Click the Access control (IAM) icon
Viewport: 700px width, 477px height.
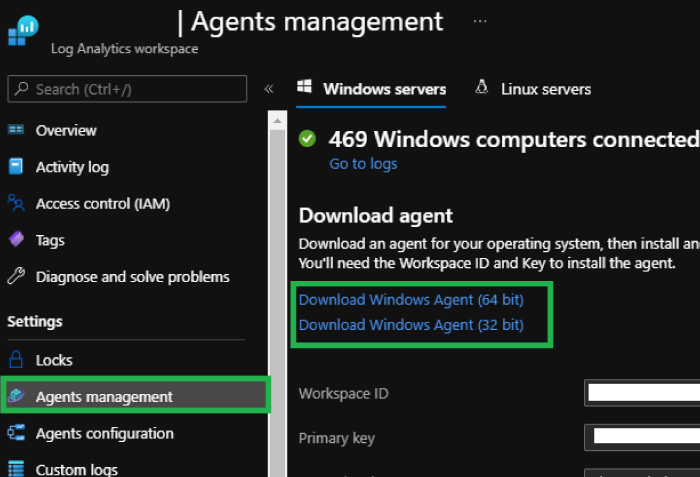[15, 203]
